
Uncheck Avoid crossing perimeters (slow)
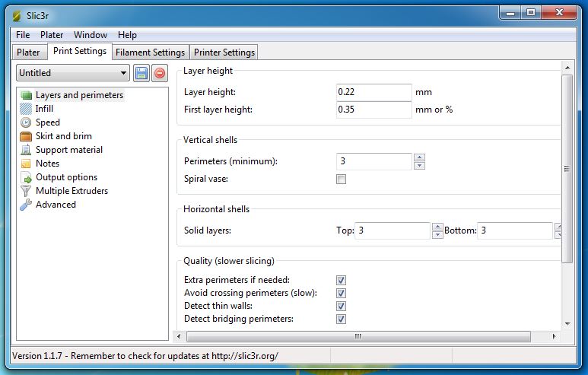tap(341, 293)
